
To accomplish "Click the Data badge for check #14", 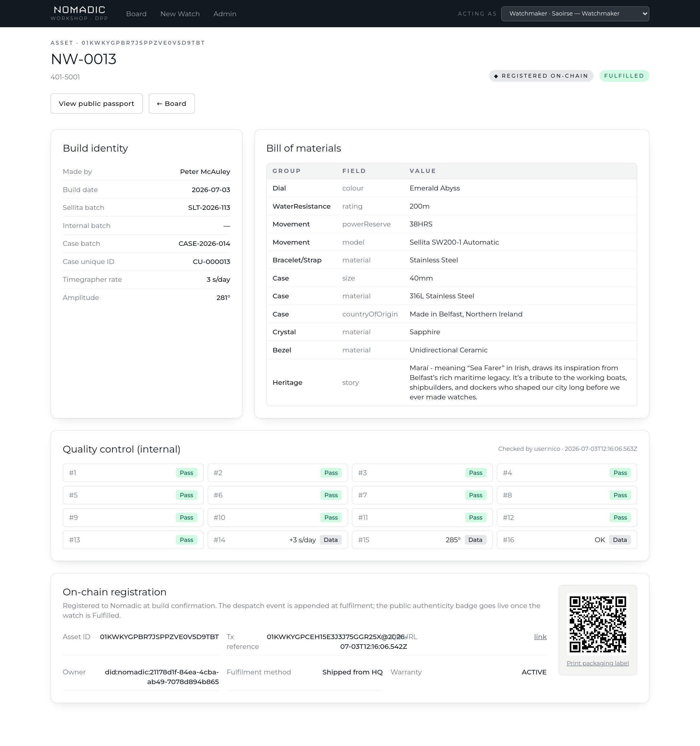I will (x=331, y=540).
